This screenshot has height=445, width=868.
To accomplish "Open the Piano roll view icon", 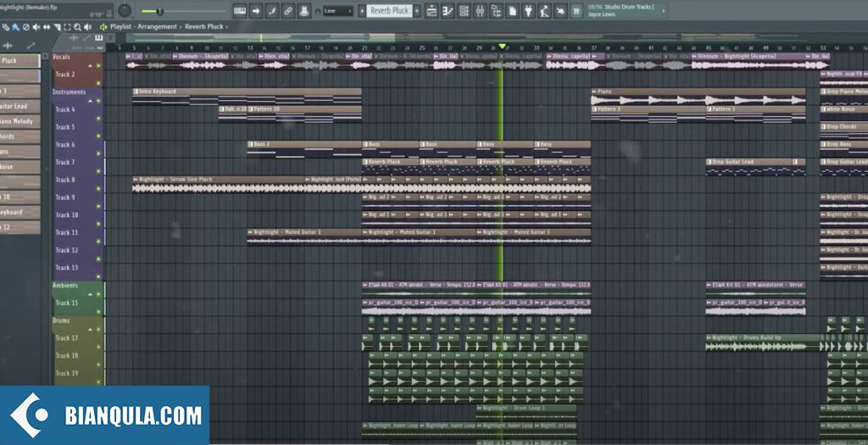I will [x=448, y=10].
